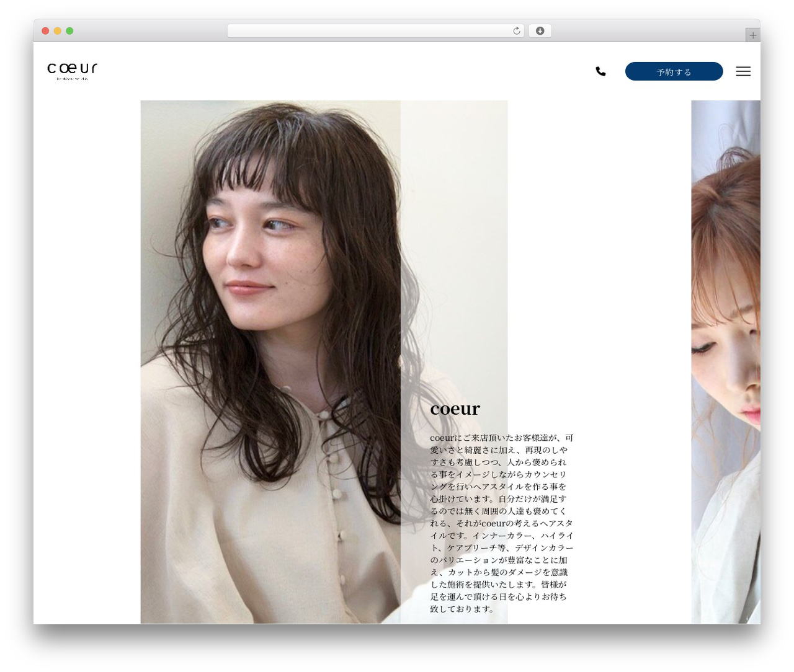
Task: Open a new browser tab
Action: pos(752,35)
